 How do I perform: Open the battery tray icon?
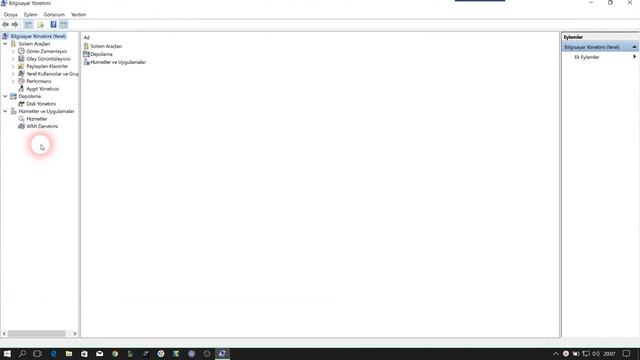576,354
